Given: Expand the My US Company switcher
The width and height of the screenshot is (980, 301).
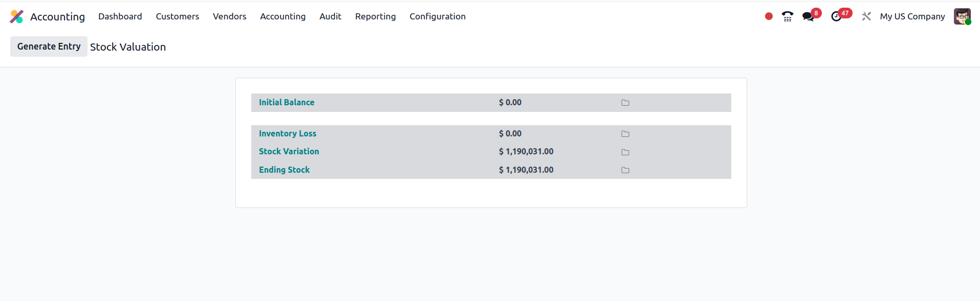Looking at the screenshot, I should (x=912, y=16).
